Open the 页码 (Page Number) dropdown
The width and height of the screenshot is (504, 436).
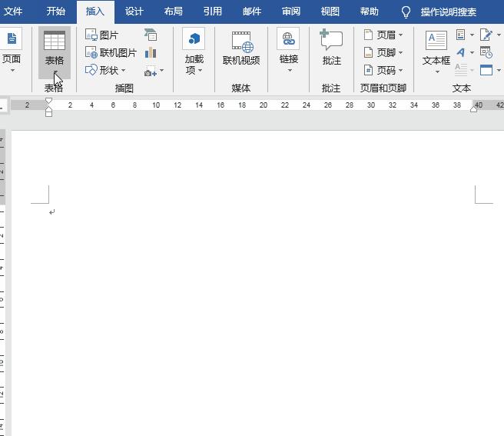click(x=383, y=70)
